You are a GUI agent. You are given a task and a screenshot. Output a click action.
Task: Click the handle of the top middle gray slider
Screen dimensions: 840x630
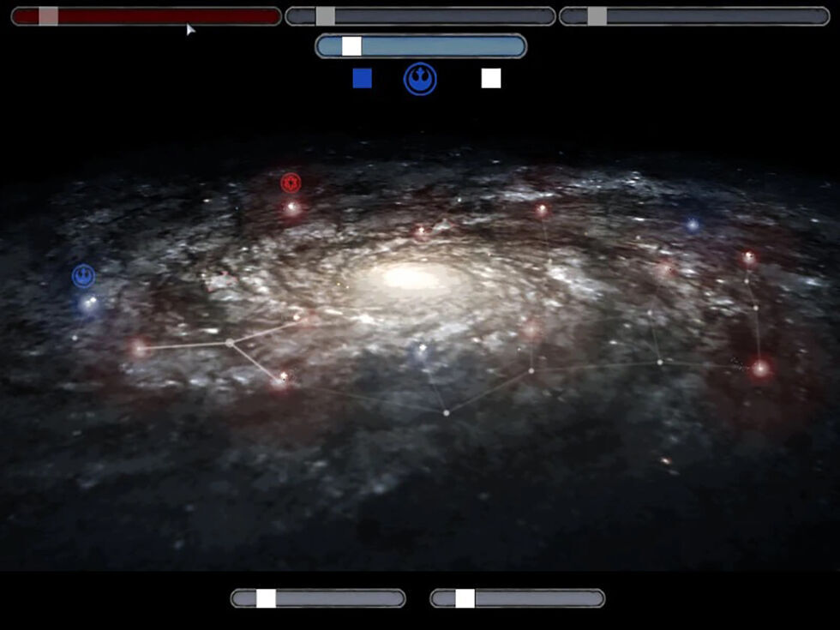(325, 16)
